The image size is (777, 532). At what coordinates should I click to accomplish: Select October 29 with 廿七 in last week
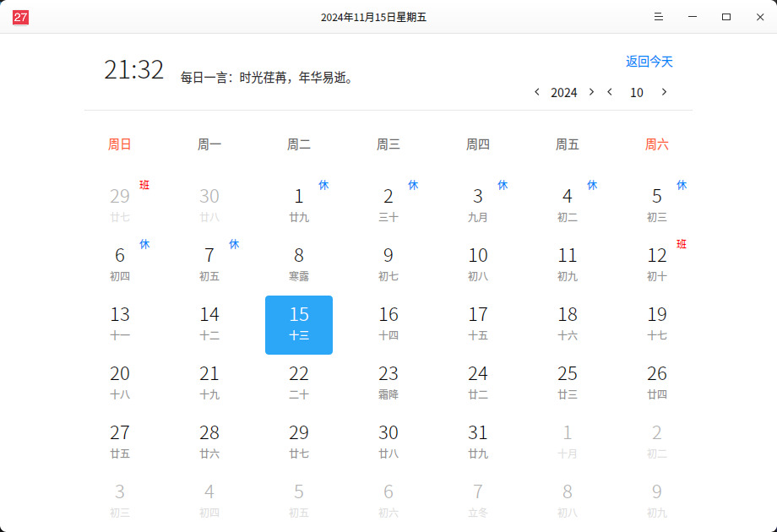(x=299, y=442)
